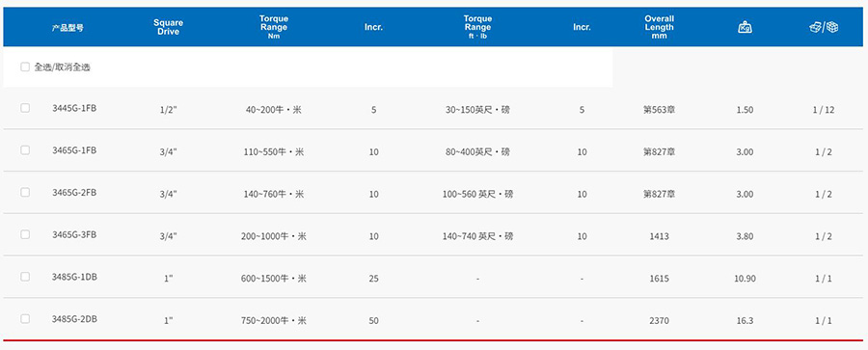Click the 产品型号 column header
This screenshot has height=350, width=868.
coord(68,28)
